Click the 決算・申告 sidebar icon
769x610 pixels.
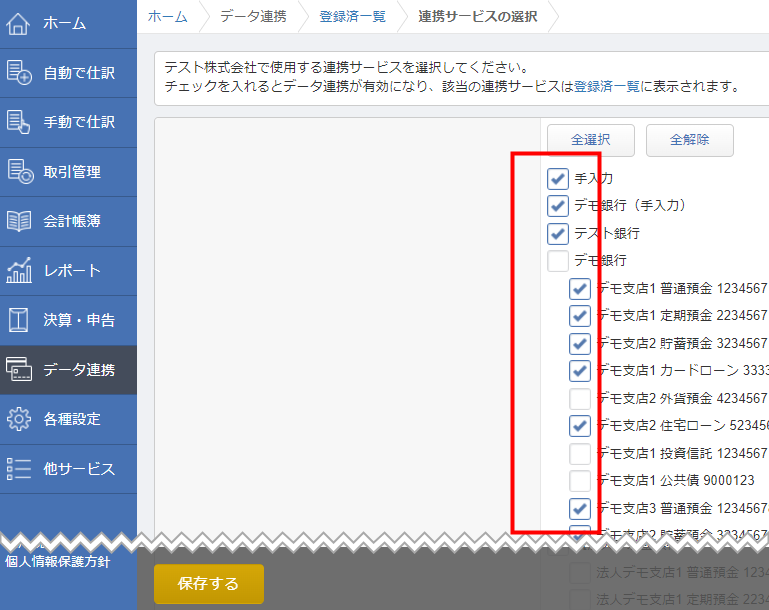18,320
